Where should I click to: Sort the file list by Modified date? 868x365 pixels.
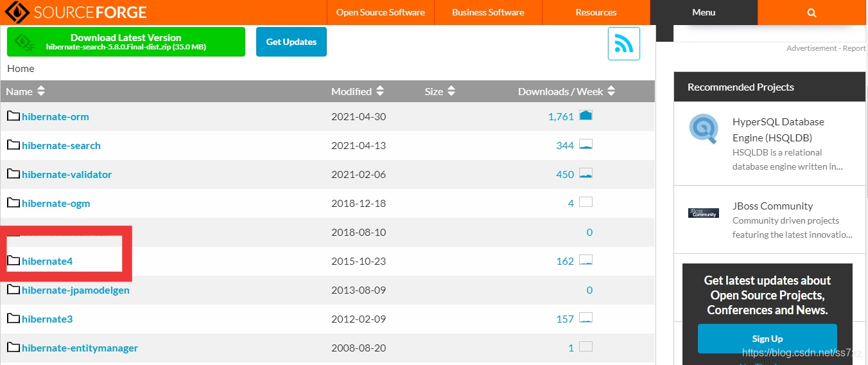pyautogui.click(x=358, y=91)
